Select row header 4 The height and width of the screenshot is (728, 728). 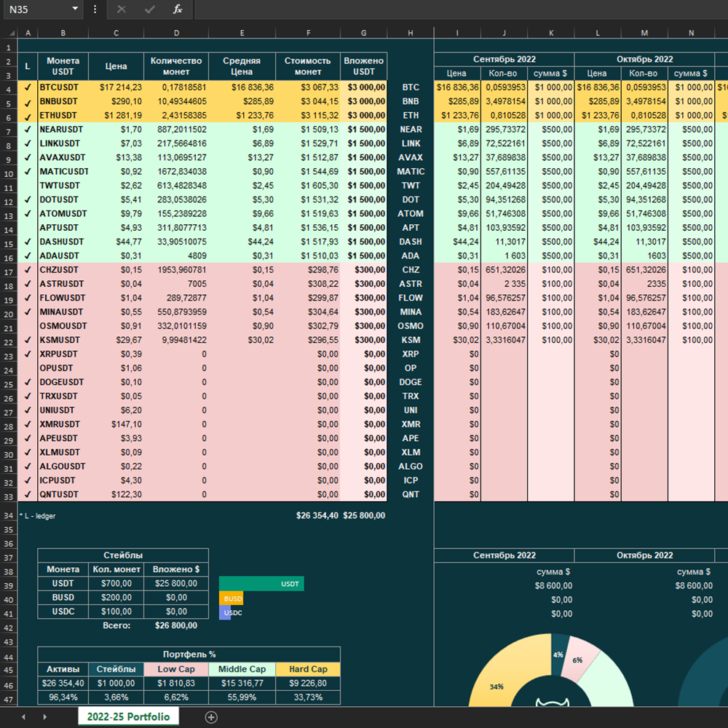click(x=8, y=89)
